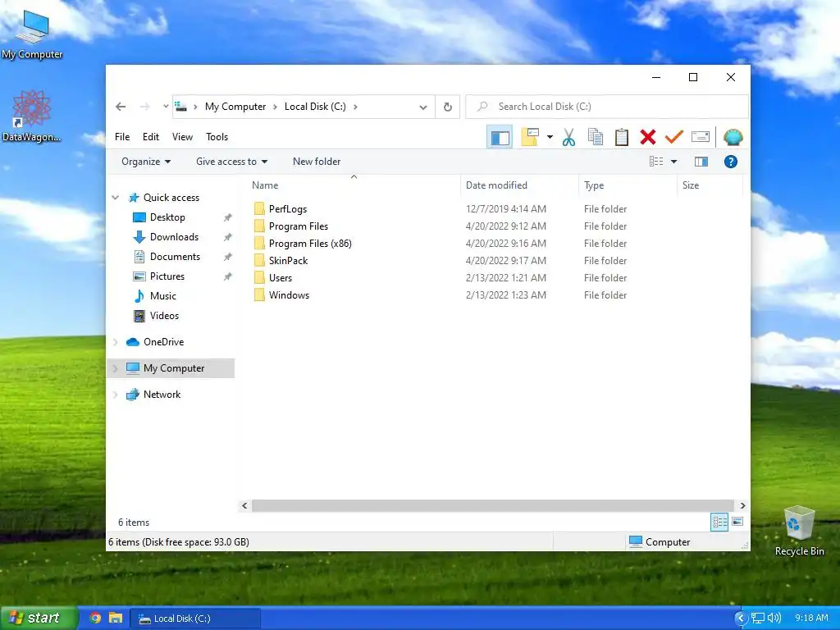This screenshot has height=630, width=840.
Task: Click the scroll right arrow
Action: (x=742, y=505)
